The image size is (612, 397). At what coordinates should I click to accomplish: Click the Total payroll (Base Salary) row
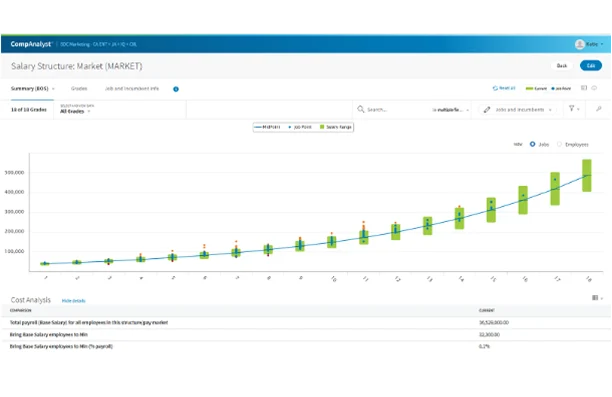coord(306,322)
